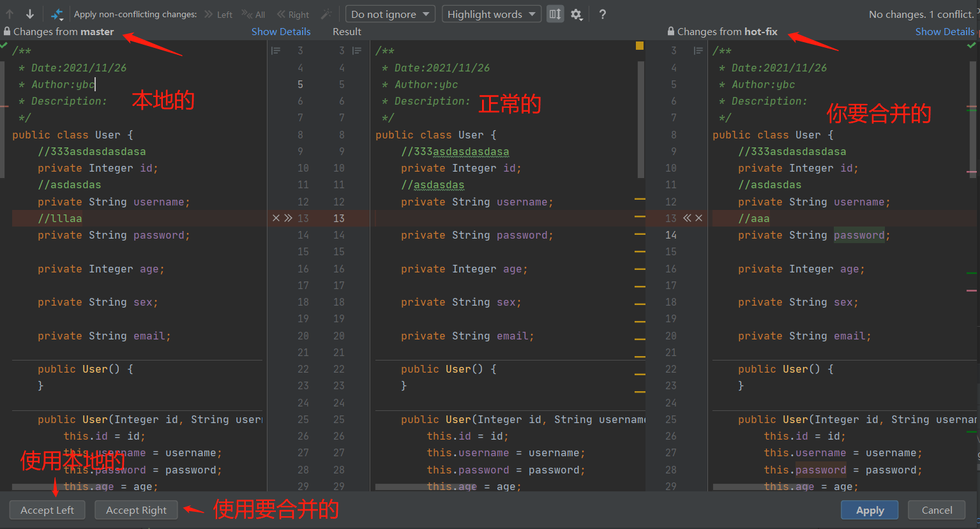Click the Accept Left button
Viewport: 980px width, 529px height.
pos(47,510)
